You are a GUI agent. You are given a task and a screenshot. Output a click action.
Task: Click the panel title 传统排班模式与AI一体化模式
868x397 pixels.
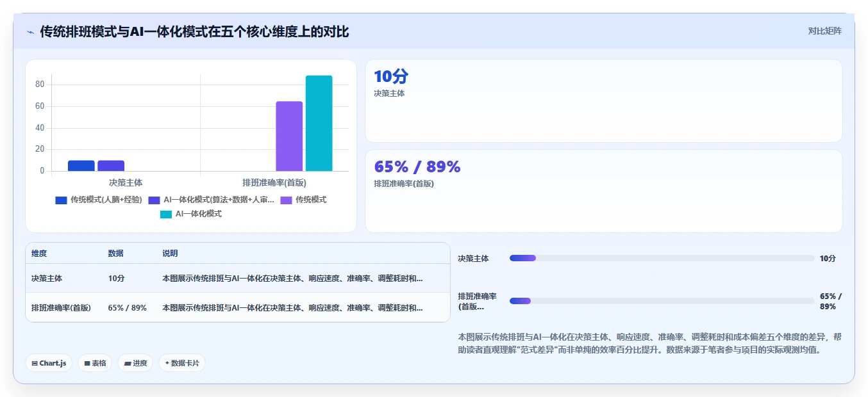[x=194, y=31]
